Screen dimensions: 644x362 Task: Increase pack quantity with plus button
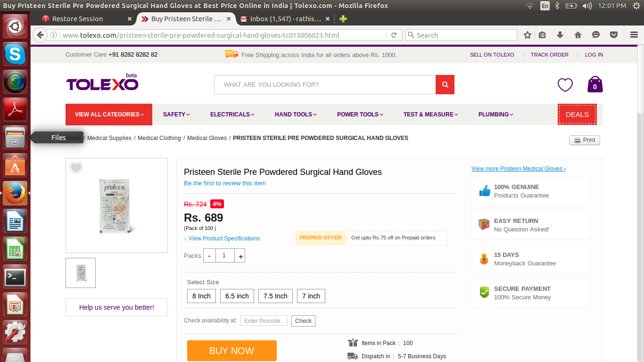(x=240, y=256)
